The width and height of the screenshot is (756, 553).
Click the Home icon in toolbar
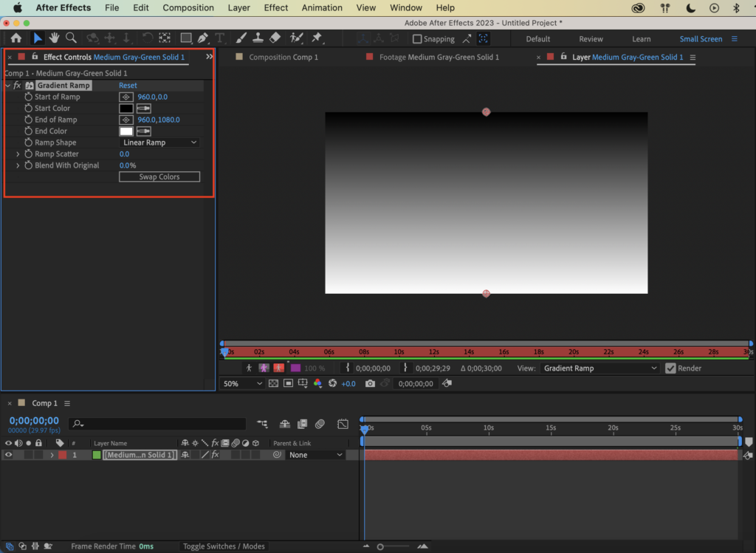pyautogui.click(x=16, y=38)
